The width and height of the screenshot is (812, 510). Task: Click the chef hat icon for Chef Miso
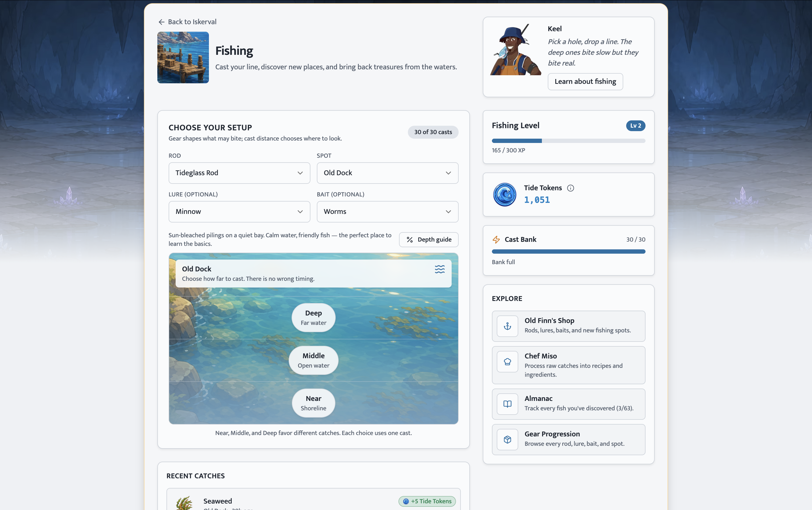pos(507,362)
